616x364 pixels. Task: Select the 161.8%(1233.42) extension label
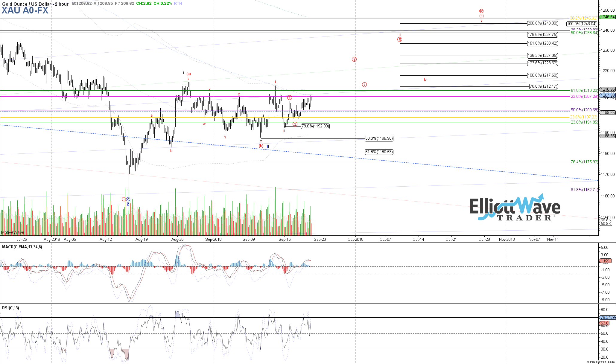(542, 43)
